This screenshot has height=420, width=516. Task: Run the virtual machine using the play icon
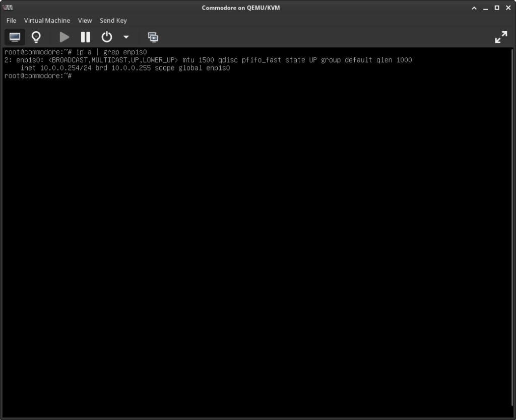(x=64, y=37)
